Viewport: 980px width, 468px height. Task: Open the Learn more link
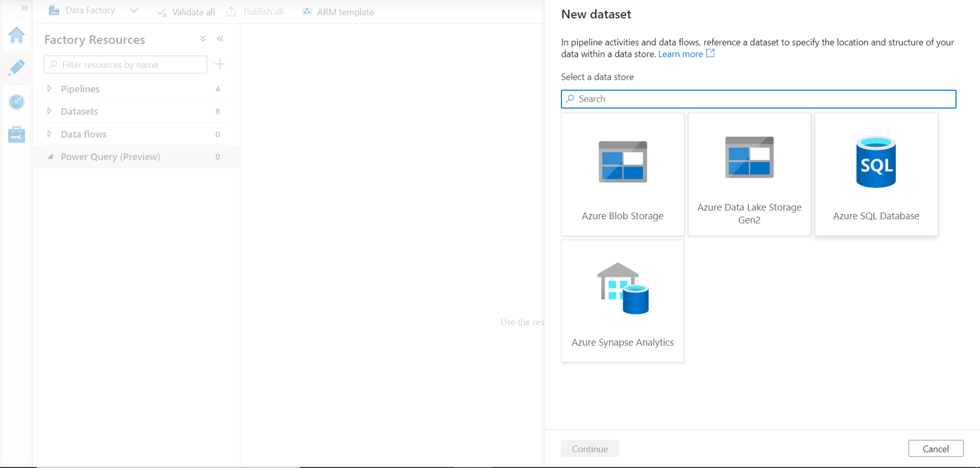point(680,54)
